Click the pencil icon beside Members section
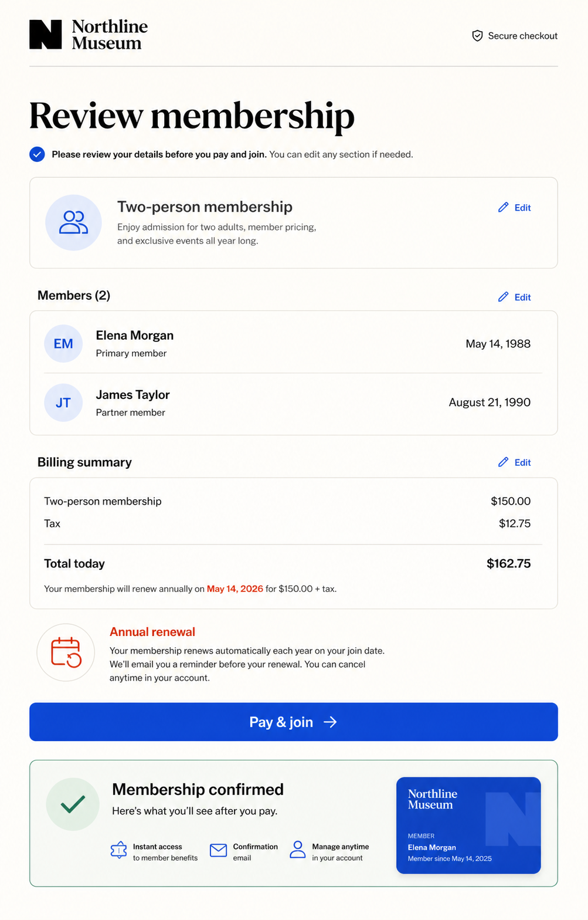The image size is (588, 920). coord(503,297)
